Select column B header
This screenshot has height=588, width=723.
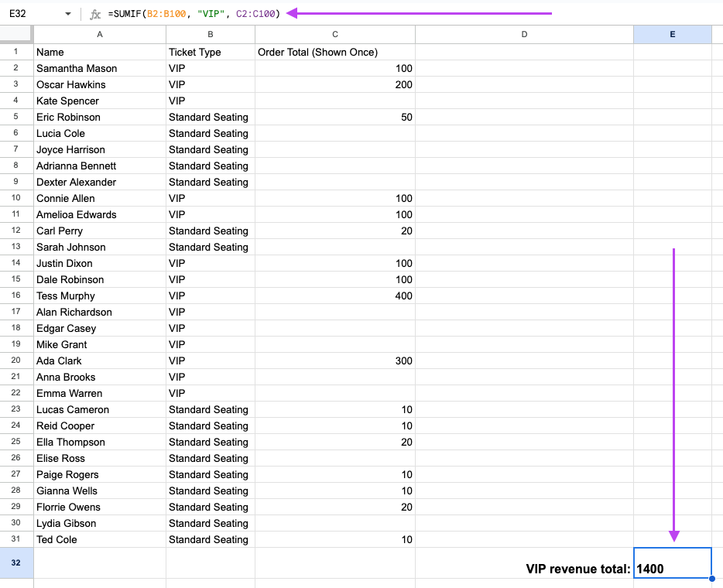211,34
